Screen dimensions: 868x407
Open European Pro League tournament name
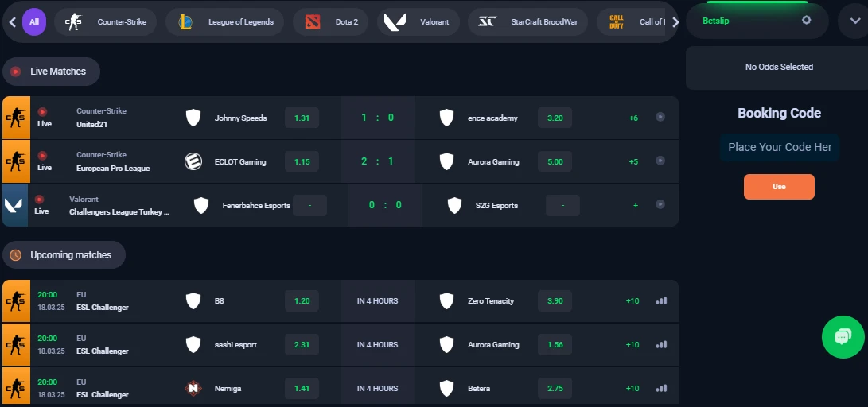coord(113,168)
